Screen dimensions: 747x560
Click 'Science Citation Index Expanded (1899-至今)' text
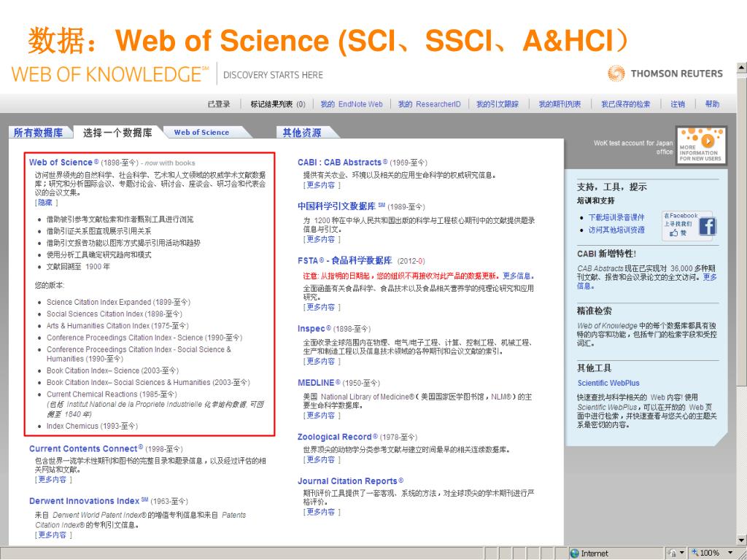(118, 302)
